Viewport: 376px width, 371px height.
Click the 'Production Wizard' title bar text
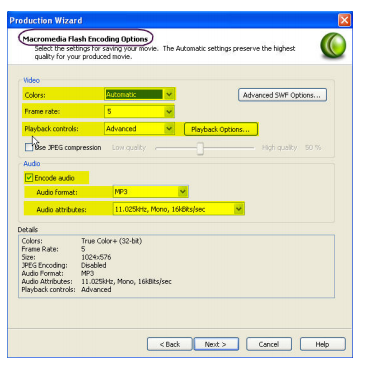pos(46,21)
